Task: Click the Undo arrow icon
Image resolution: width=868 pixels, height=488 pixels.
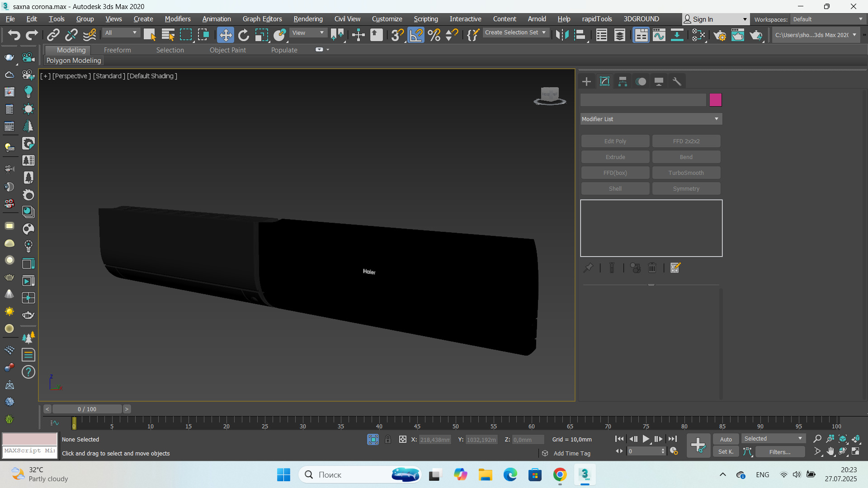Action: (14, 35)
